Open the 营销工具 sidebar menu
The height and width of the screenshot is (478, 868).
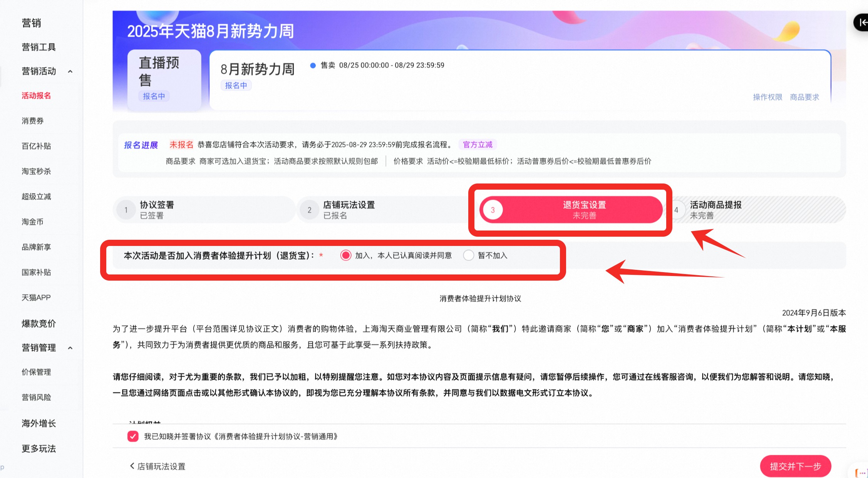(39, 47)
